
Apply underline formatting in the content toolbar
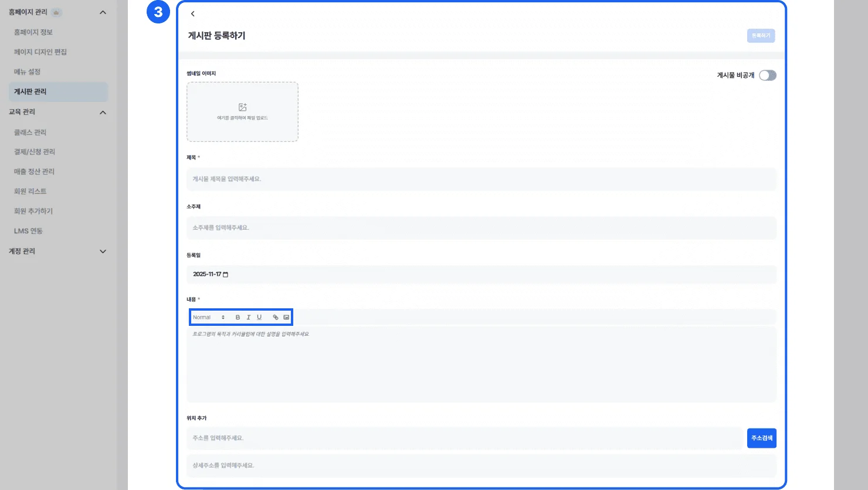click(259, 318)
